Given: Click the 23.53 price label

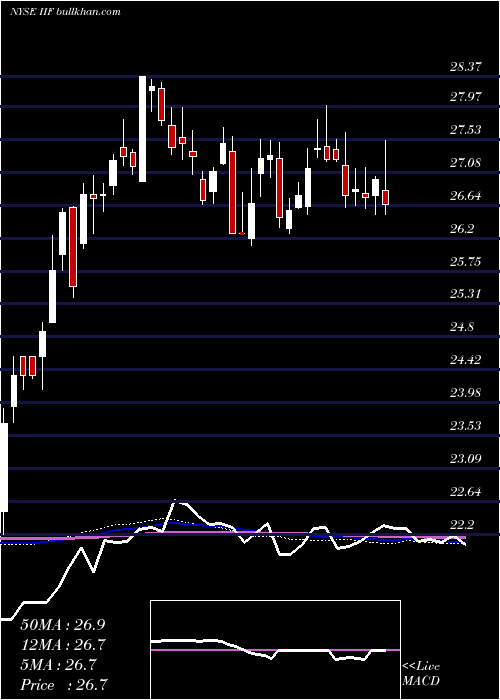Looking at the screenshot, I should 466,426.
